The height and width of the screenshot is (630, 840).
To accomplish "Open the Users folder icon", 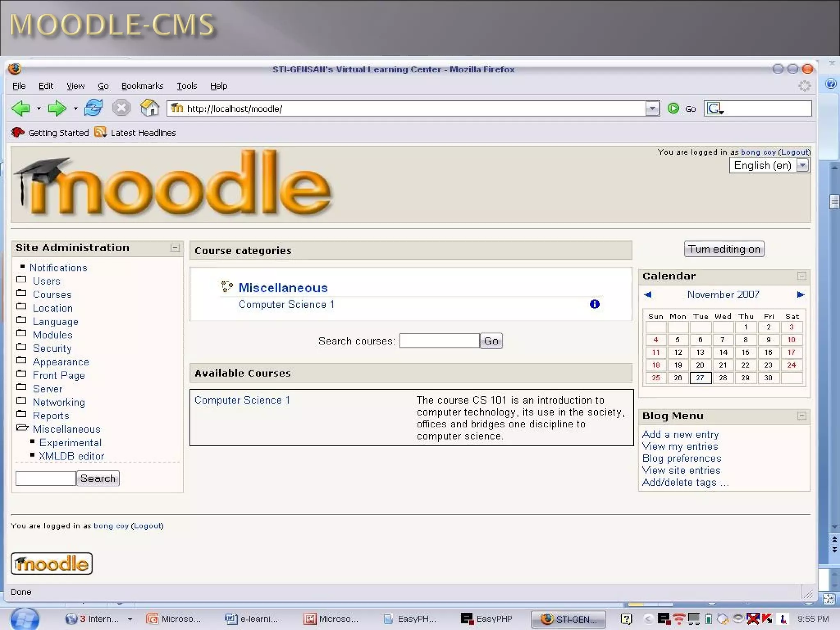I will pyautogui.click(x=21, y=280).
